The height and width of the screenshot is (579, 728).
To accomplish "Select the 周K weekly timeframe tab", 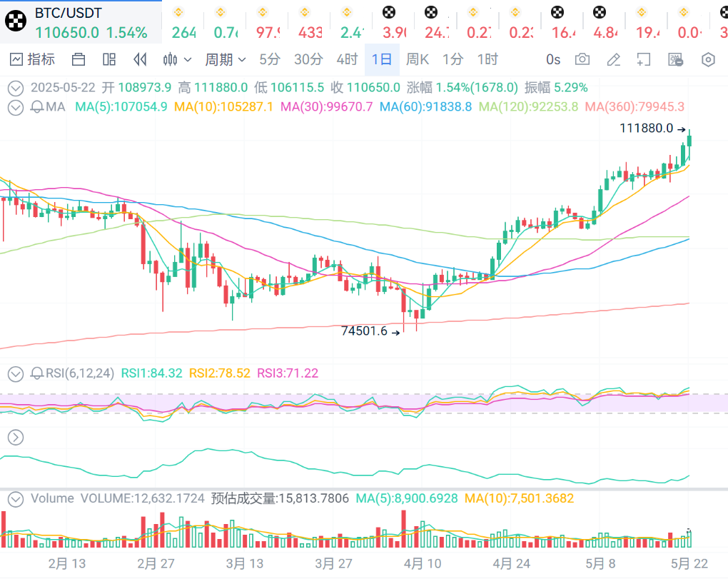I will 418,59.
